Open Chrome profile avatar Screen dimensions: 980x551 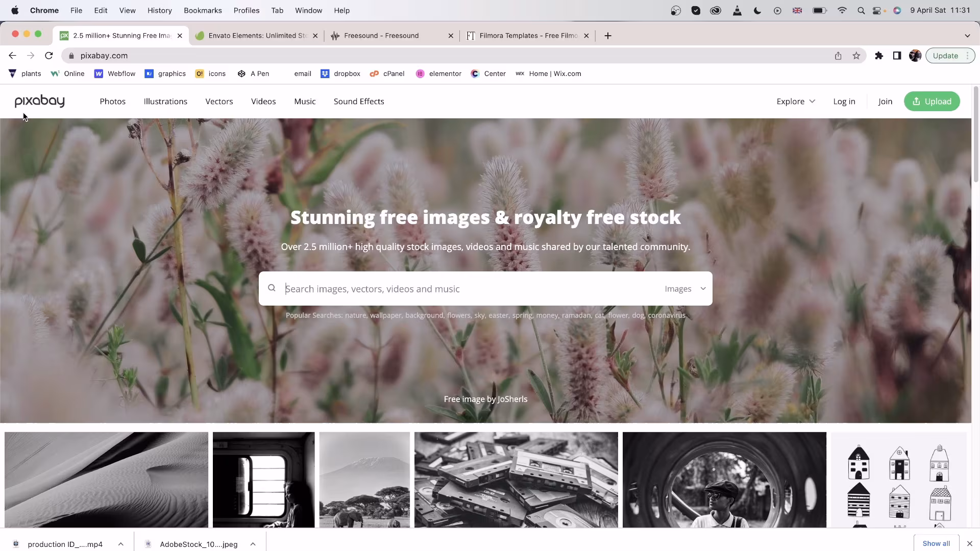pos(915,56)
